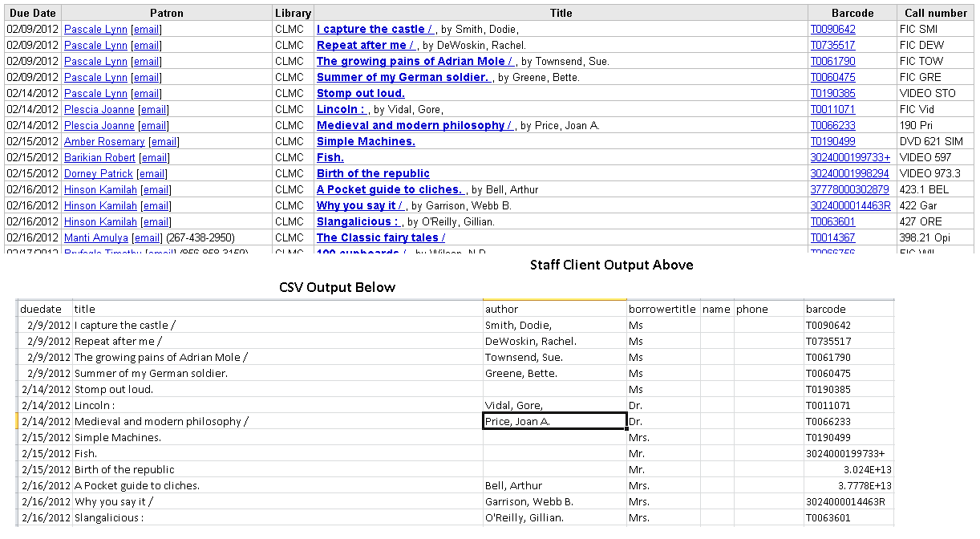Click the 'Birth of the republic' title link
This screenshot has height=539, width=980.
[373, 173]
